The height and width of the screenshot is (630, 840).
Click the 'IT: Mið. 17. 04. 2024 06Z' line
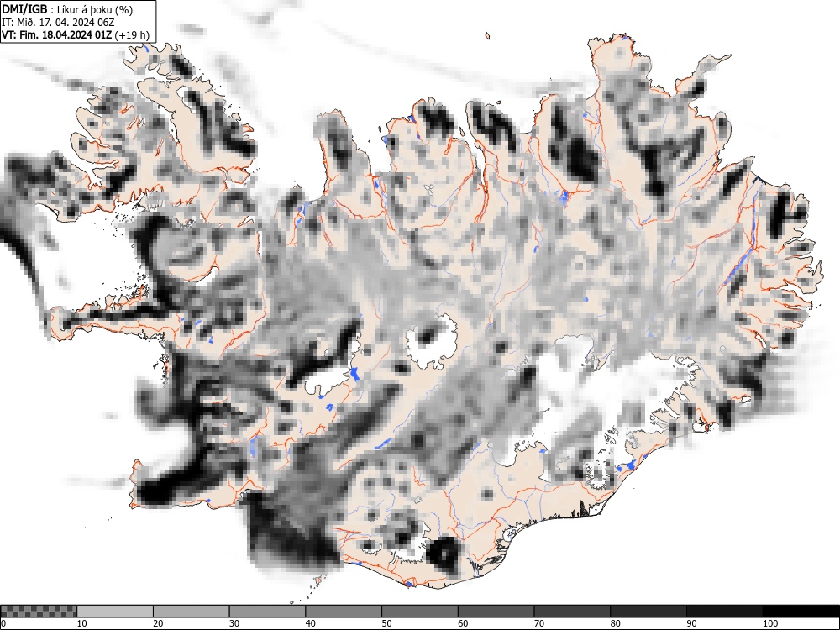click(58, 23)
